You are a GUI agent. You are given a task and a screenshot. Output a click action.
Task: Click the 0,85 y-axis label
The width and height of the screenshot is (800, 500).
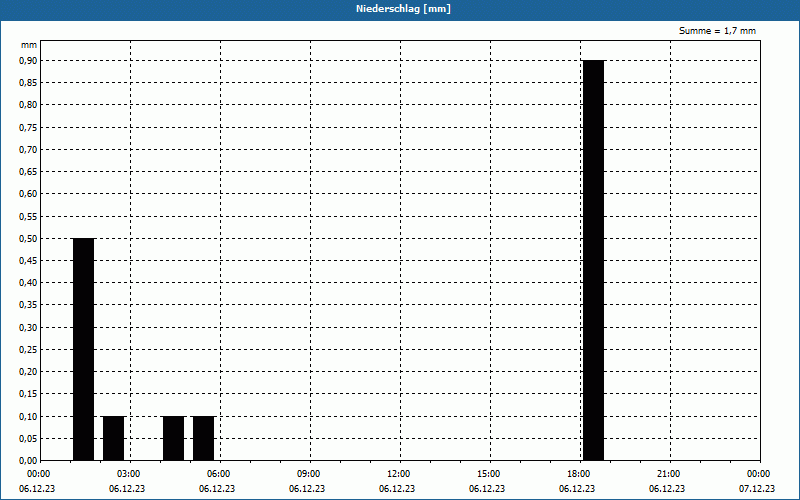(28, 83)
